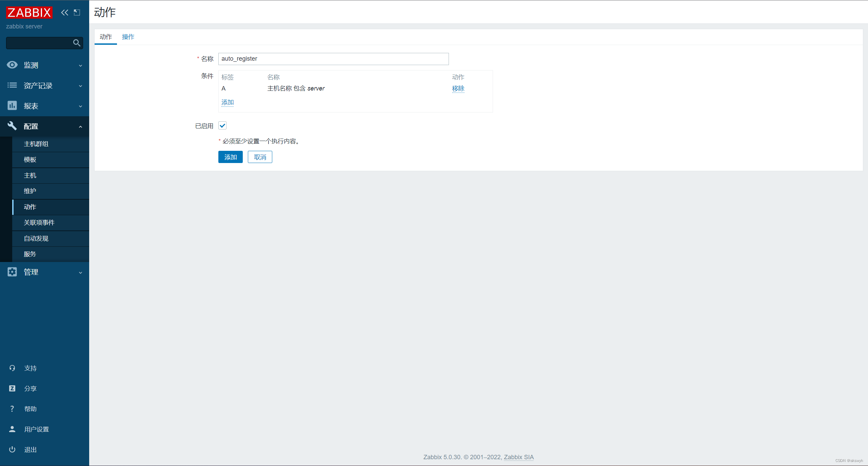This screenshot has width=868, height=466.
Task: Click the 用户设置 link text
Action: [x=37, y=429]
